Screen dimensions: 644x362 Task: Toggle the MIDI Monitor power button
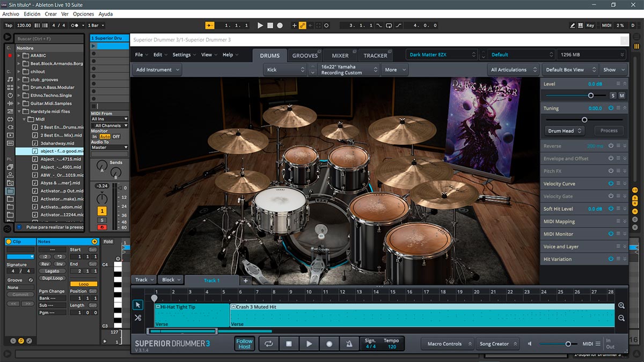point(611,234)
